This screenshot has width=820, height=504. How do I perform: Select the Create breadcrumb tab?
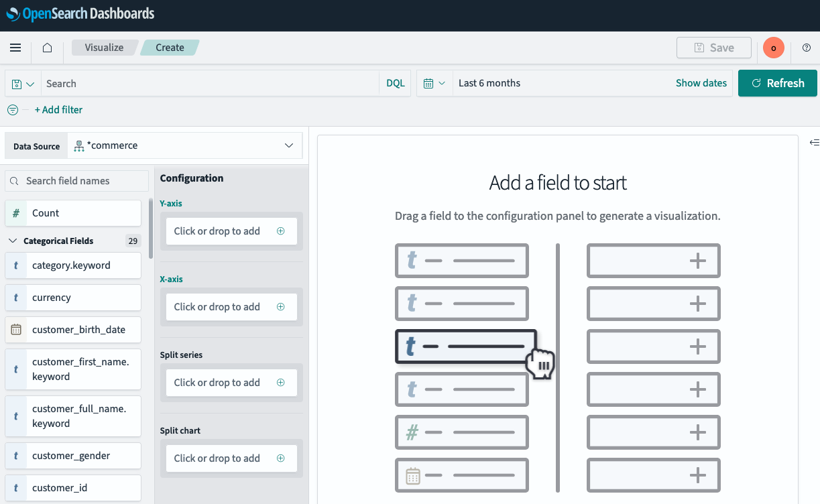[x=169, y=47]
